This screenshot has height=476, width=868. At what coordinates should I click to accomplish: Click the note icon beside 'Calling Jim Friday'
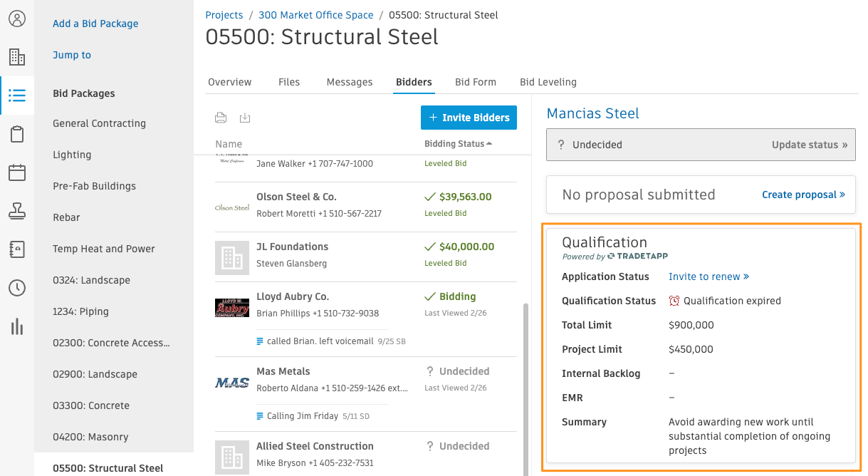260,416
